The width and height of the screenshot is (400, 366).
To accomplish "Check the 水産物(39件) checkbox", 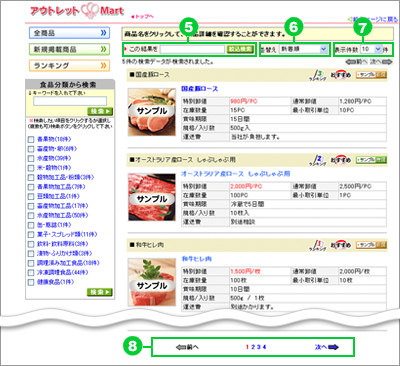I will tap(31, 158).
